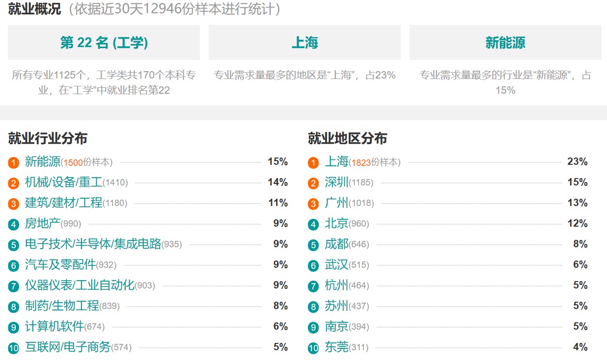Screen dimensions: 607x364
Task: Click the 第 22 名 (工学) ranking card
Action: click(x=104, y=43)
